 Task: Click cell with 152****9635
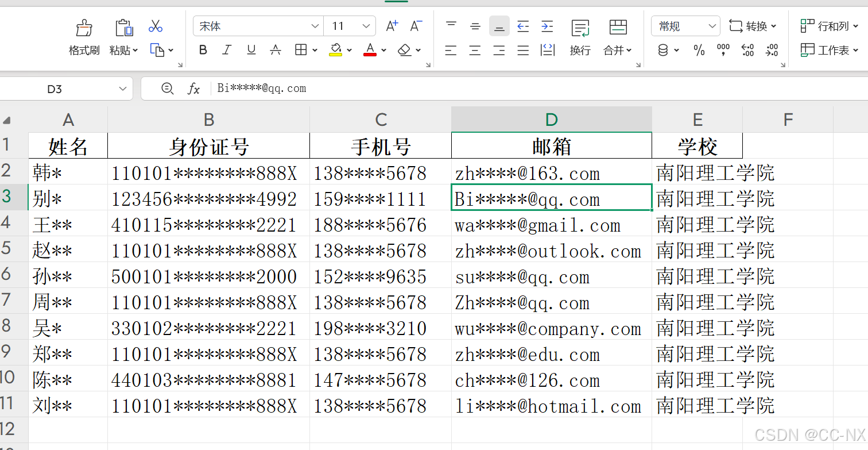coord(381,276)
